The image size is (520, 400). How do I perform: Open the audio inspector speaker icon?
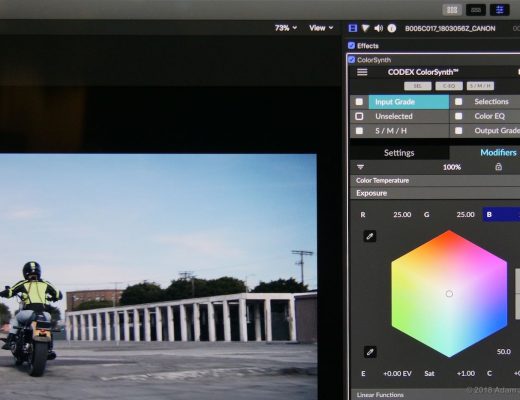(378, 28)
